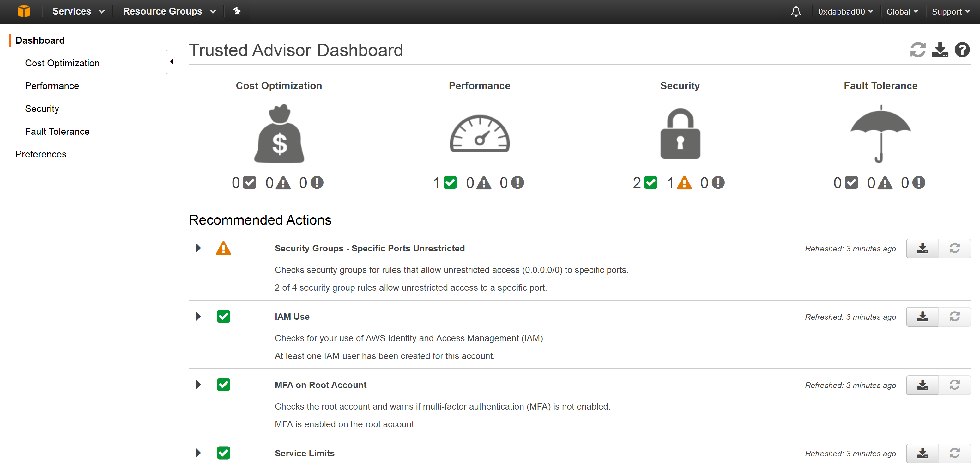Click the Cost Optimization heading
Image resolution: width=980 pixels, height=469 pixels.
pos(279,86)
